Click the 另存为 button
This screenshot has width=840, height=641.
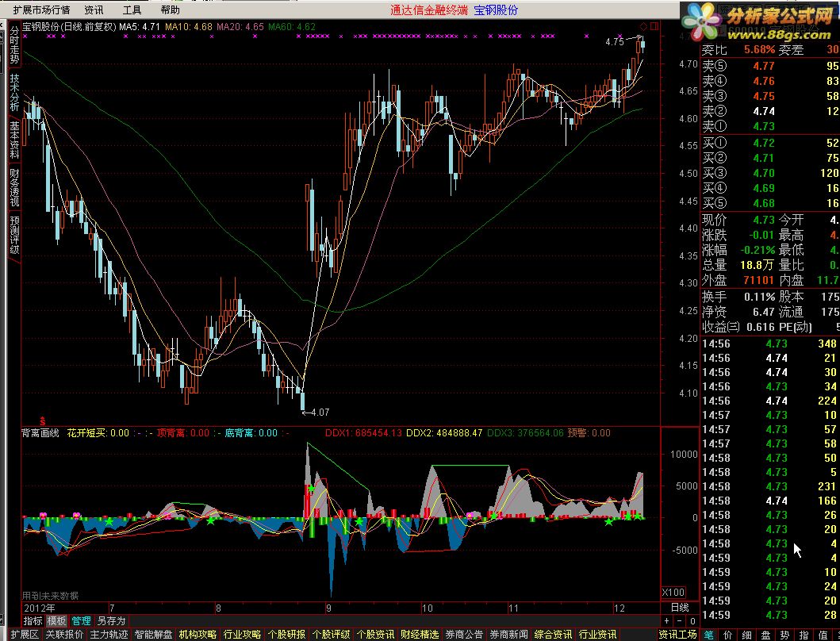pos(111,620)
